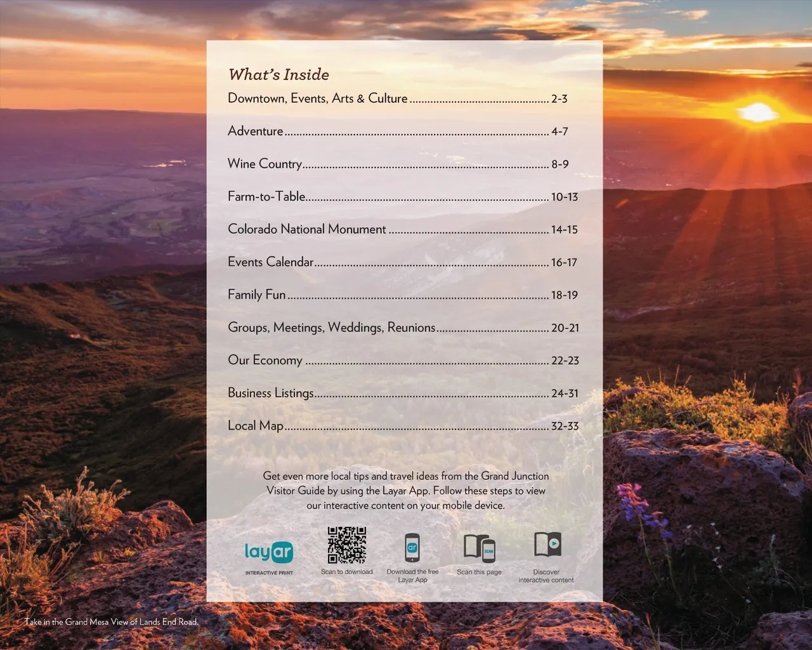Open the Family Fun section

click(257, 295)
